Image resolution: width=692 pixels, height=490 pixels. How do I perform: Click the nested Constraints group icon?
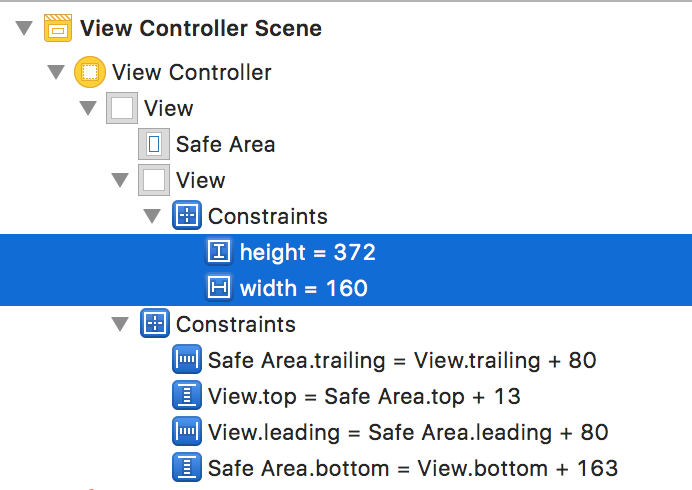(187, 216)
